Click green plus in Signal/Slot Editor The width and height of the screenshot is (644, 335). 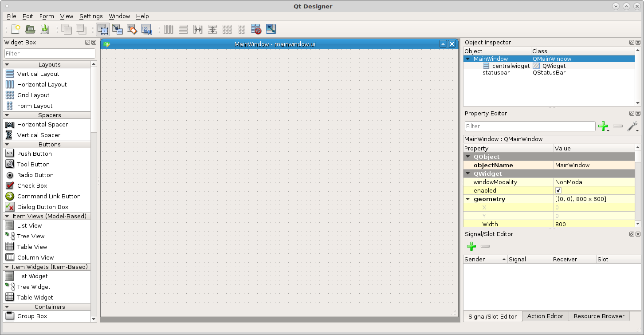pos(471,246)
